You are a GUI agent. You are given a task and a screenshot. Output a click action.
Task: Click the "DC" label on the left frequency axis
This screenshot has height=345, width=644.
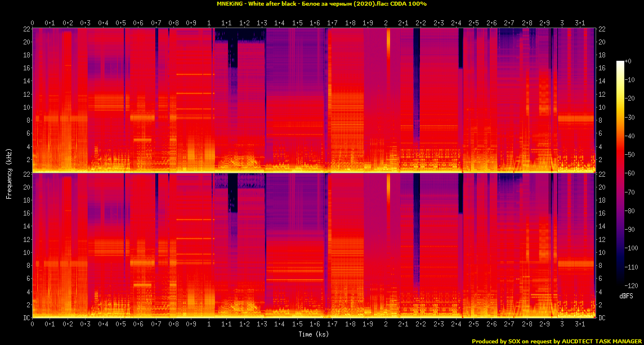tap(26, 317)
